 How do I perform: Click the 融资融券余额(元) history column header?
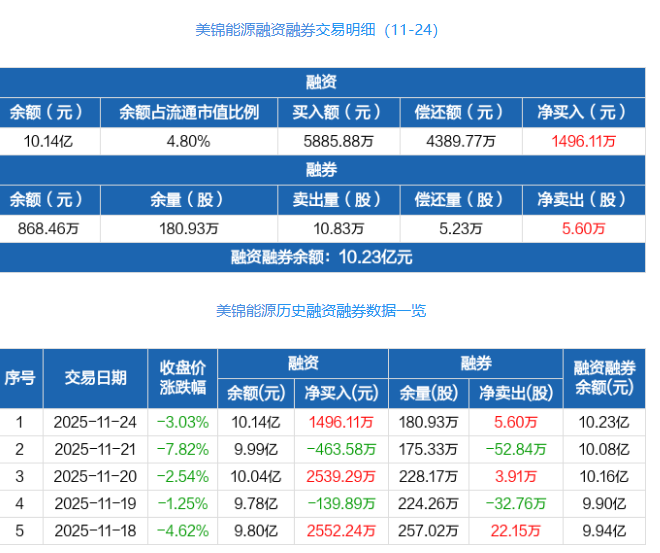pos(604,378)
